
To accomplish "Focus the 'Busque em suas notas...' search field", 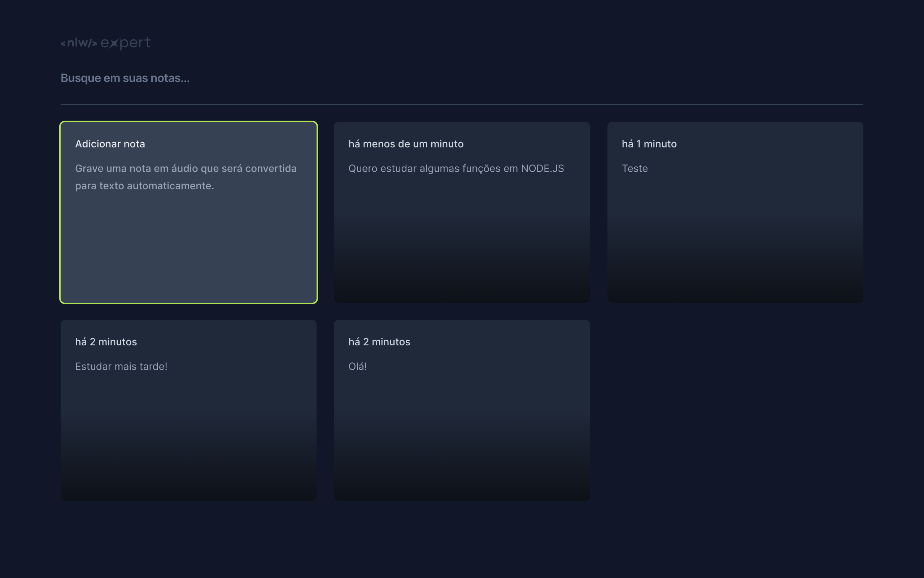I will [x=462, y=78].
